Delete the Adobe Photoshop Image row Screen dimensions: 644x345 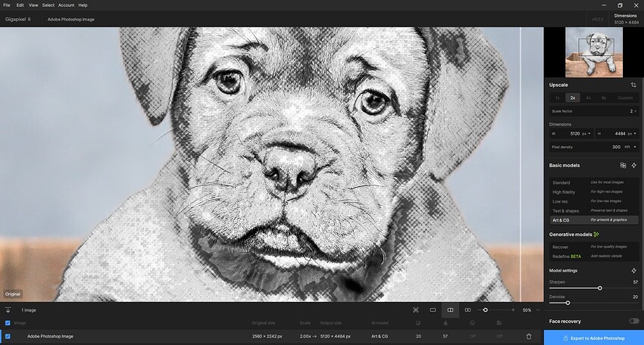pos(529,336)
